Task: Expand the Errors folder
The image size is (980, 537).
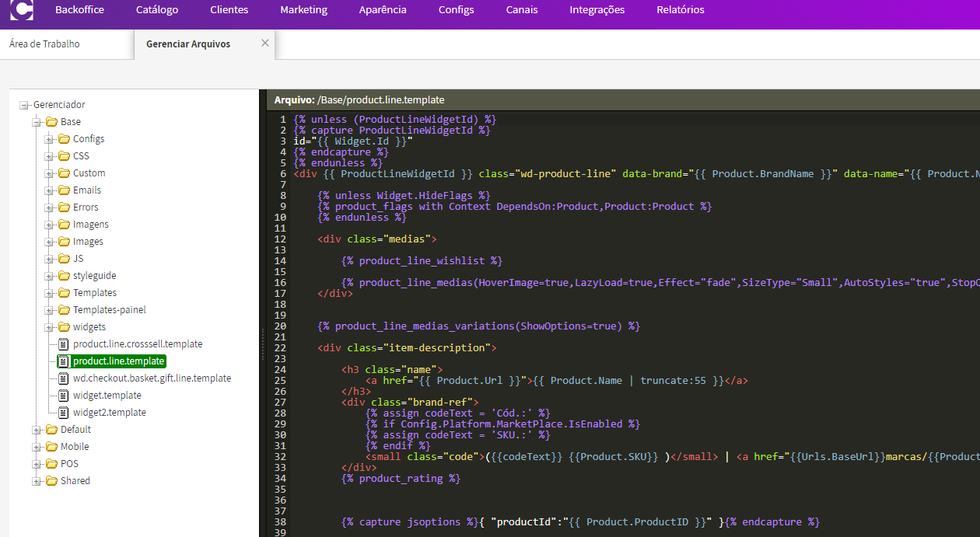Action: 49,207
